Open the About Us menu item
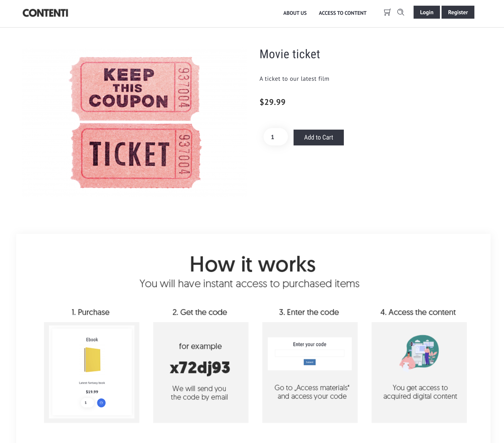504x443 pixels. point(295,13)
